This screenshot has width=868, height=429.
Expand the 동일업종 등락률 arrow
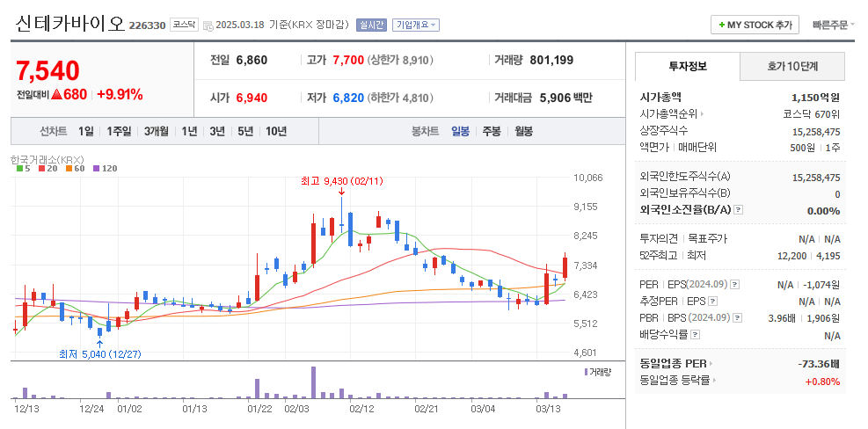point(715,381)
